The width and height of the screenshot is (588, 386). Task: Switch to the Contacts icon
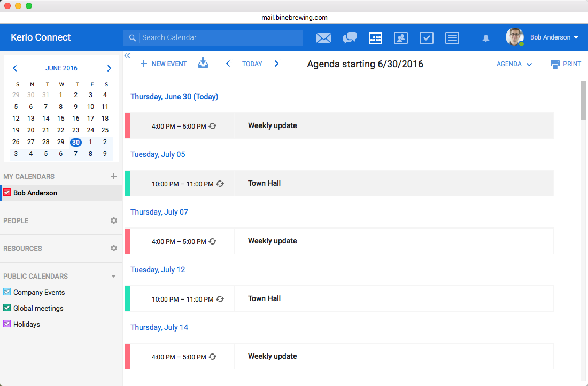pyautogui.click(x=400, y=38)
